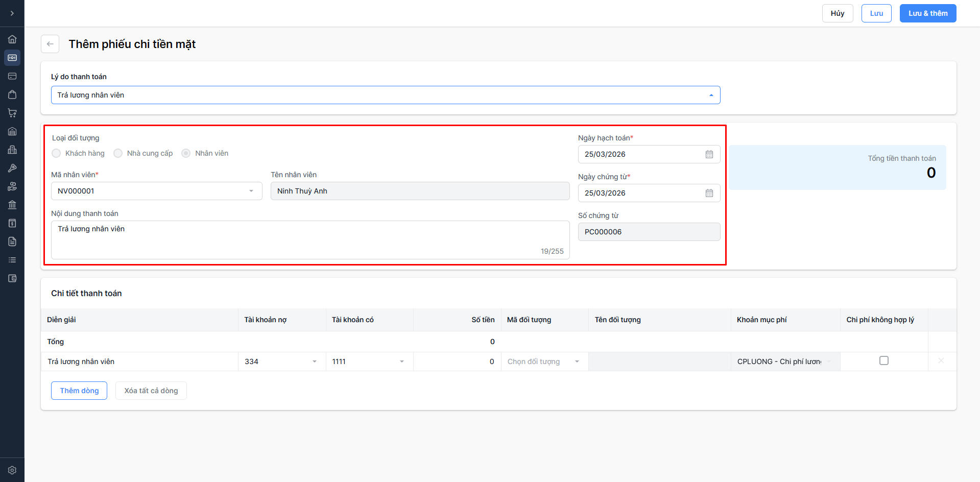Click the home icon in sidebar
980x482 pixels.
12,39
